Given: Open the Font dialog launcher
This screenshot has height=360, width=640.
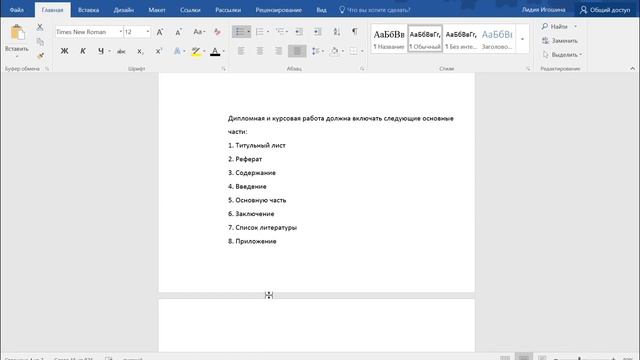Looking at the screenshot, I should pos(224,69).
